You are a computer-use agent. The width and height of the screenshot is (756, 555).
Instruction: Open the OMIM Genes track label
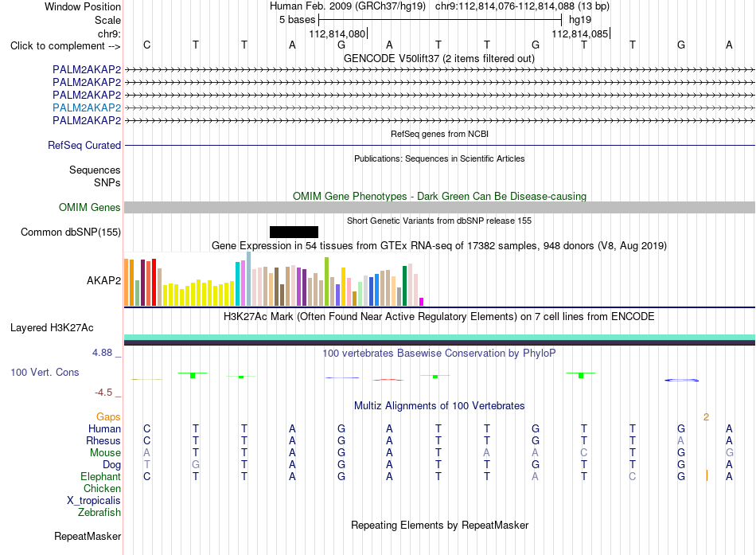(90, 208)
